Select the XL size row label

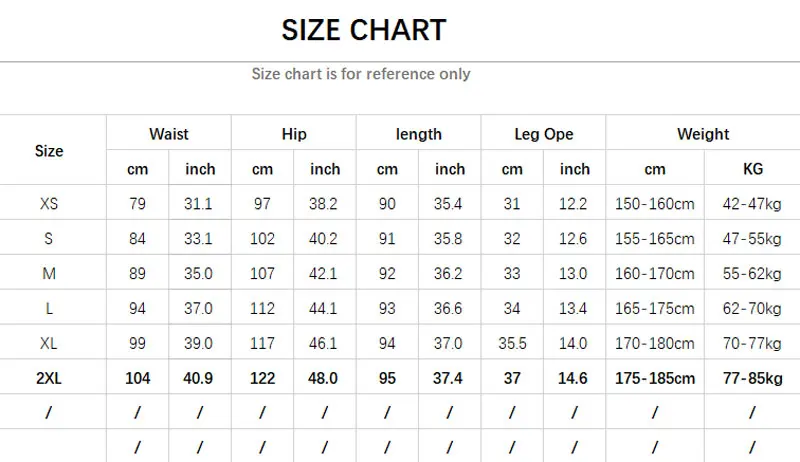[x=49, y=344]
